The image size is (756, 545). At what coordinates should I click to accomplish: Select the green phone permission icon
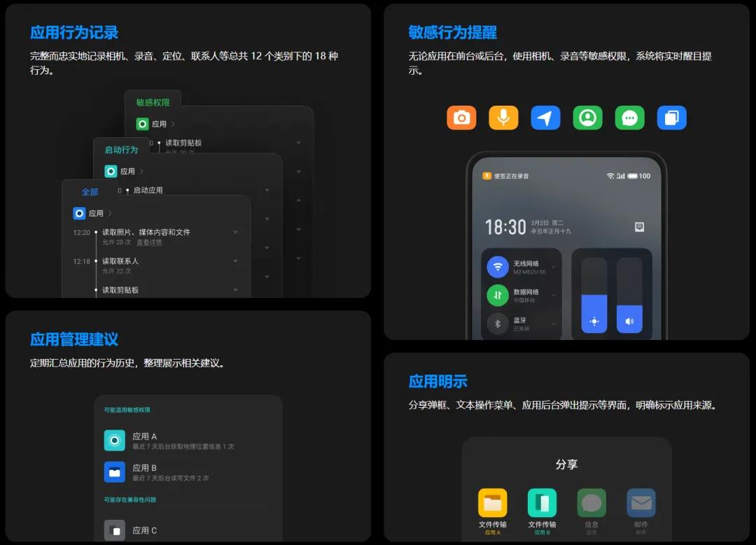[587, 118]
